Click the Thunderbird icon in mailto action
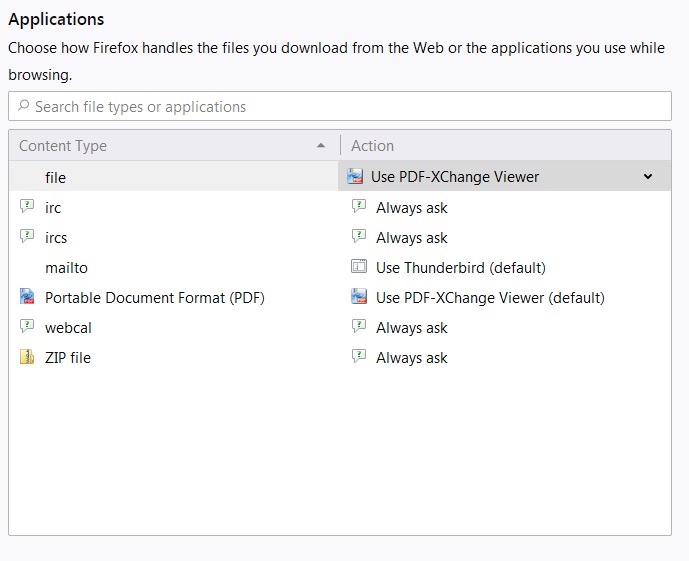689x561 pixels. [x=359, y=267]
